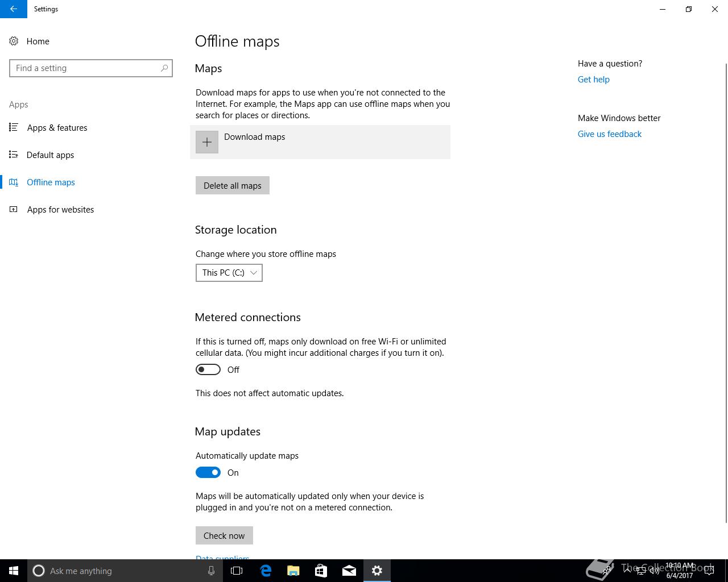This screenshot has height=582, width=728.
Task: Restore down the Settings window
Action: pyautogui.click(x=689, y=9)
